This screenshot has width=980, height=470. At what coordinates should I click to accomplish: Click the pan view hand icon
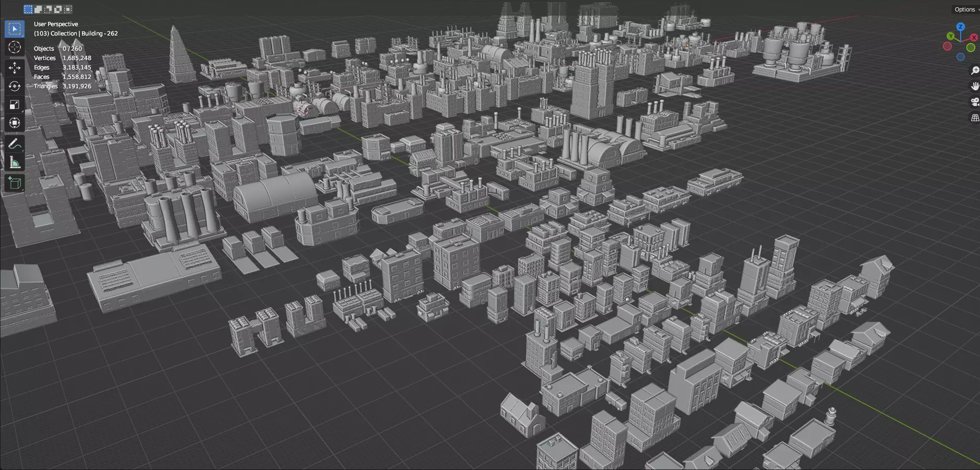point(974,86)
